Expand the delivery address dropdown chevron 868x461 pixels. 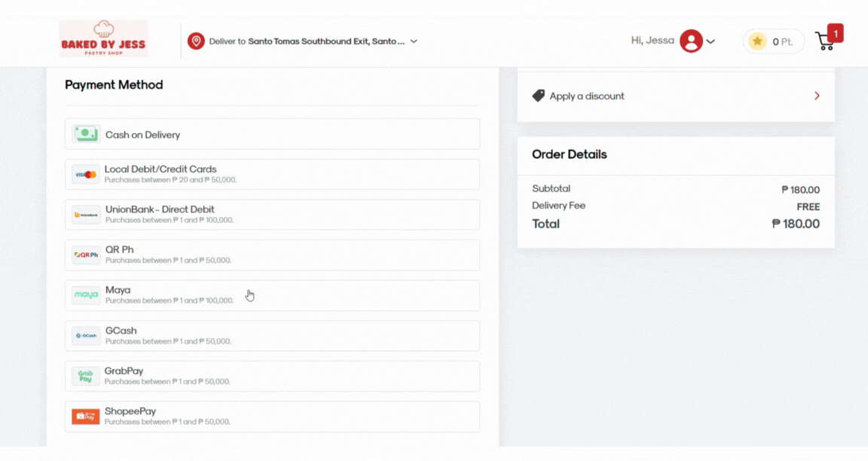click(x=414, y=41)
